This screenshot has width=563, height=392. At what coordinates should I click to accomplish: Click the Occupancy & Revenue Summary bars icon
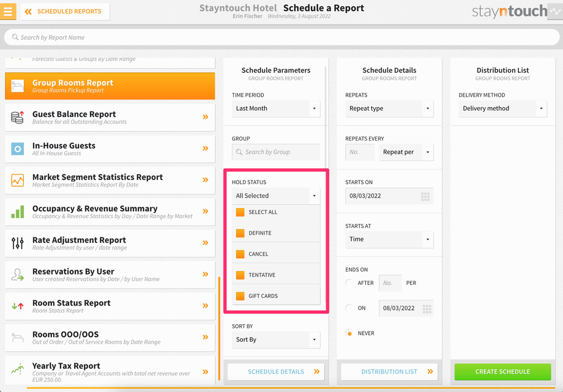(18, 212)
